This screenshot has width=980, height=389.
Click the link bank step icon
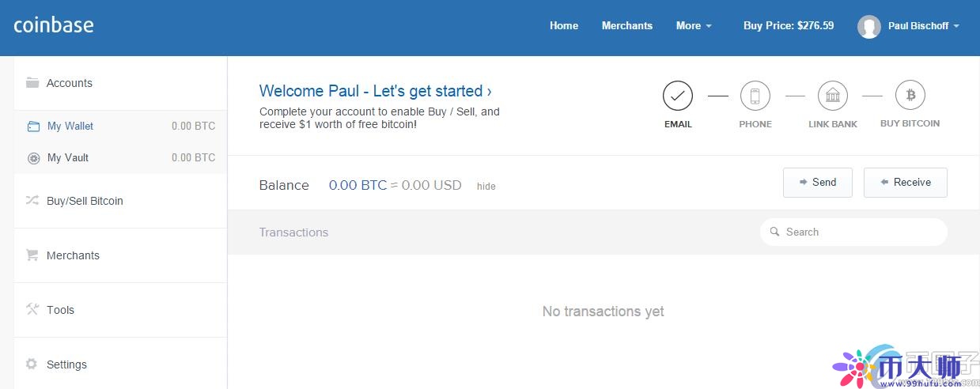(832, 96)
